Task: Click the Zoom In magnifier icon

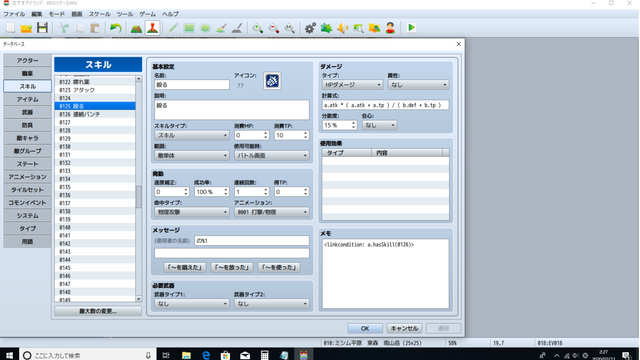Action: (258, 28)
